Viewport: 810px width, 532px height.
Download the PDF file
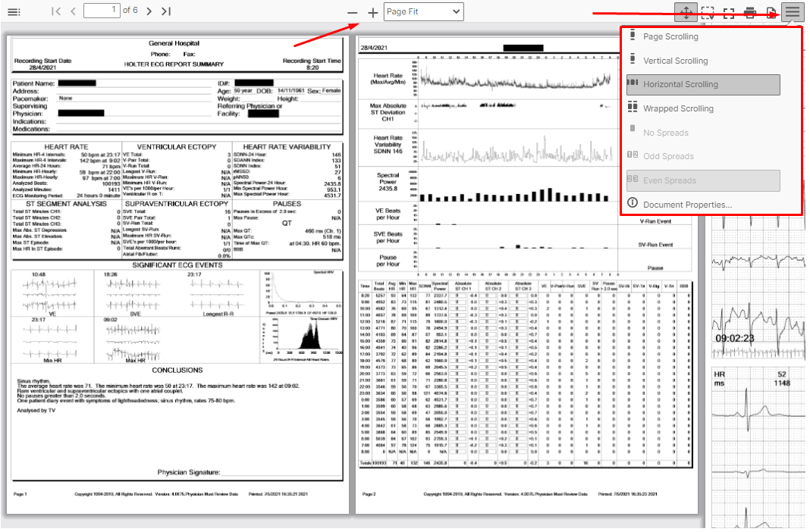tap(771, 12)
